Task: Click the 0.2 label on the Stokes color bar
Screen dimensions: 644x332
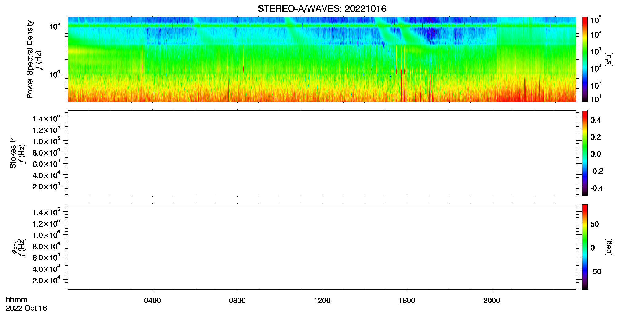Action: coord(595,137)
